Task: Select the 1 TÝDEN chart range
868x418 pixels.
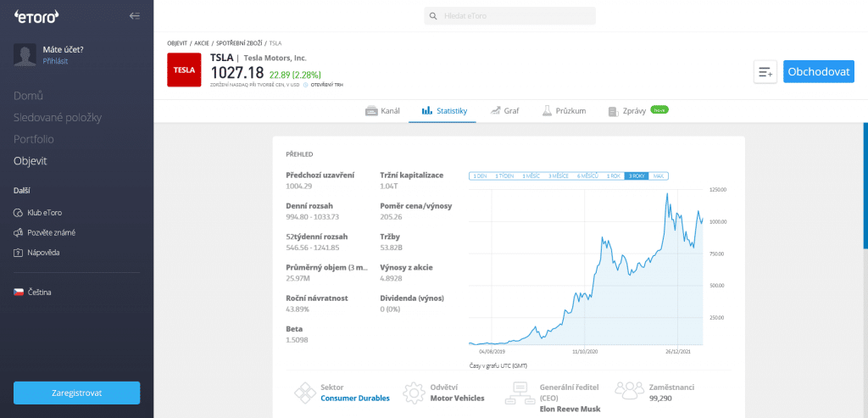Action: point(504,176)
